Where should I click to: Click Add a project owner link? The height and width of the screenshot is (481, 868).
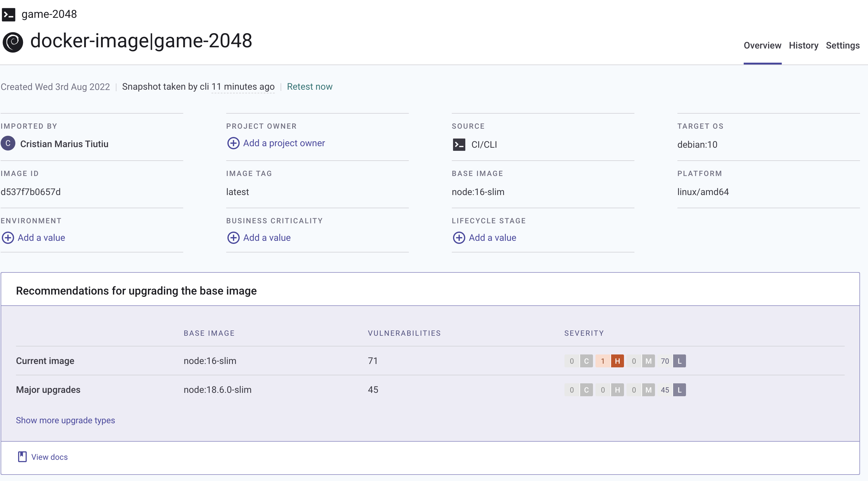pos(284,143)
